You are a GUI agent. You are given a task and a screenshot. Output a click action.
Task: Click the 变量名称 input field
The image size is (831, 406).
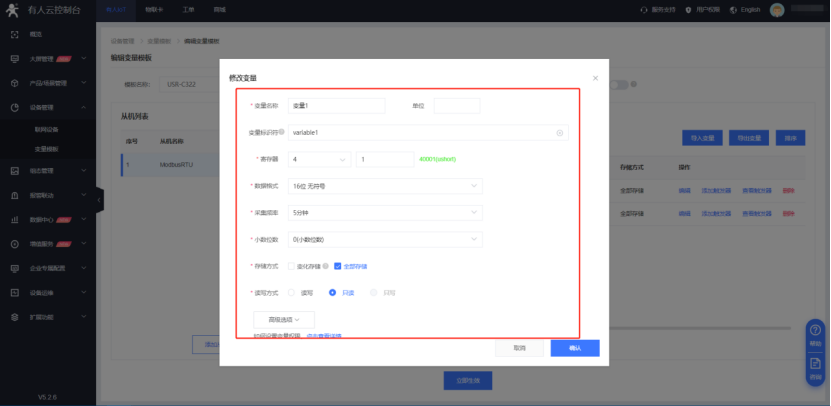coord(336,105)
